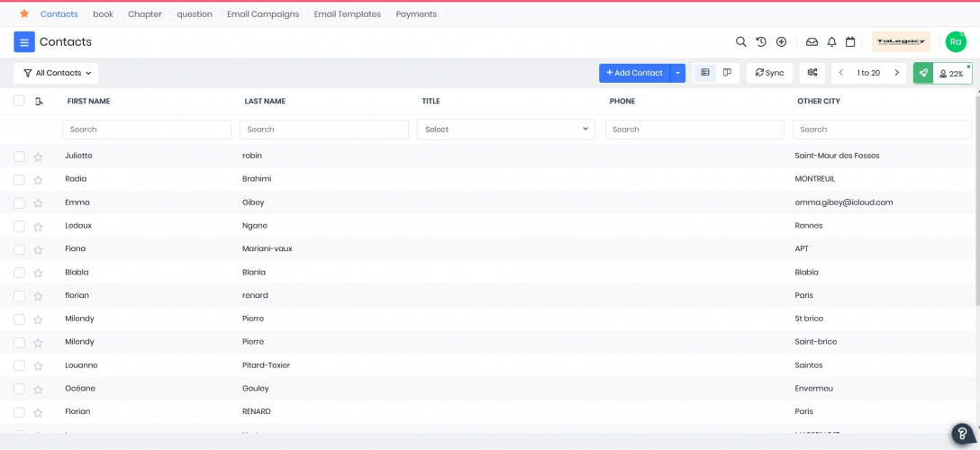The image size is (980, 450).
Task: Click the First Name search field
Action: point(147,130)
